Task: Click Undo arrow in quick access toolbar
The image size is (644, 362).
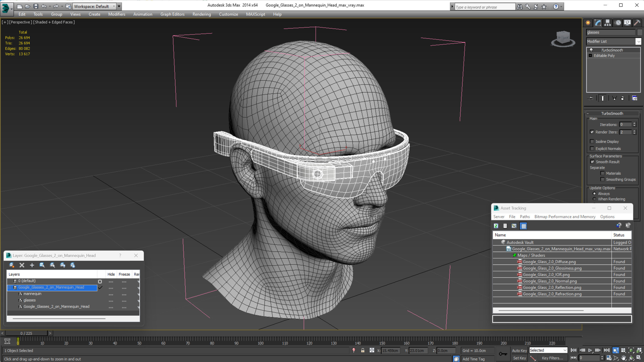Action: pos(44,6)
